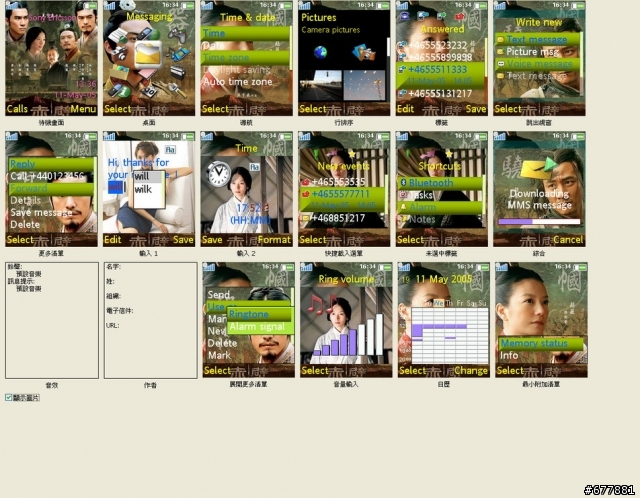Click the text-input mode icon in Time preview
The width and height of the screenshot is (640, 498).
pos(254,167)
